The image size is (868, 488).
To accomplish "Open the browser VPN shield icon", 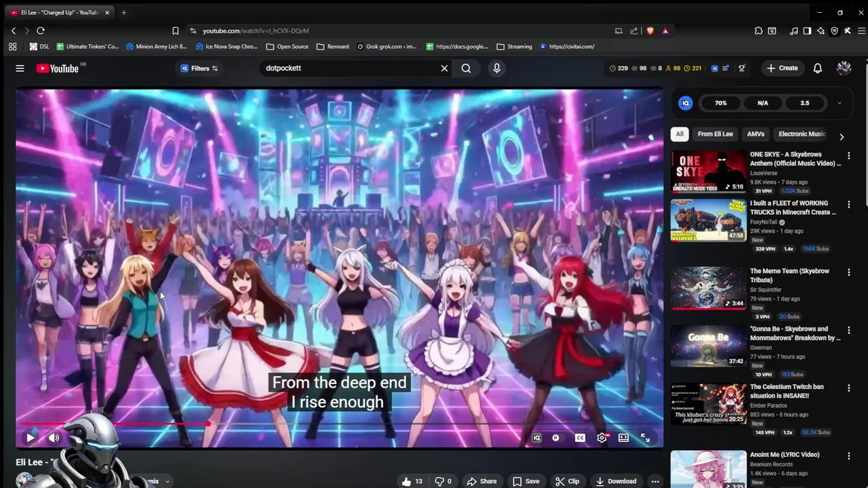I will pos(834,30).
